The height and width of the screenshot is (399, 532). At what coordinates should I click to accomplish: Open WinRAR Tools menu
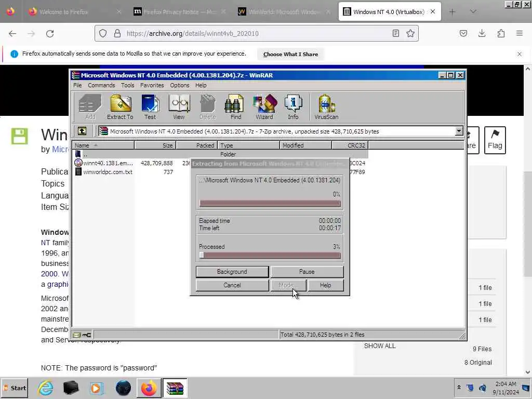point(128,85)
